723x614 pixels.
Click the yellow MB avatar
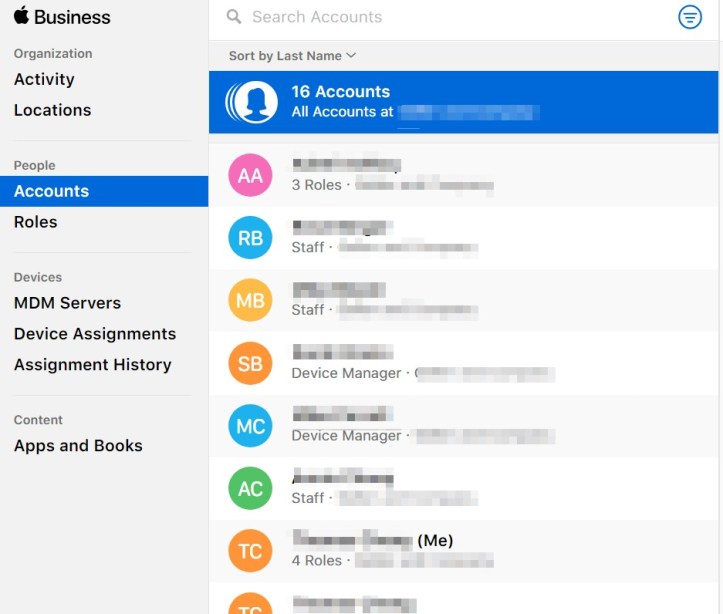pos(250,301)
